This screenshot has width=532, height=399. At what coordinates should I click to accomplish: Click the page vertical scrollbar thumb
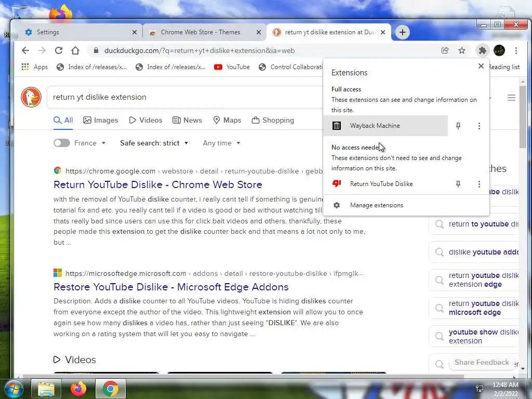[523, 116]
